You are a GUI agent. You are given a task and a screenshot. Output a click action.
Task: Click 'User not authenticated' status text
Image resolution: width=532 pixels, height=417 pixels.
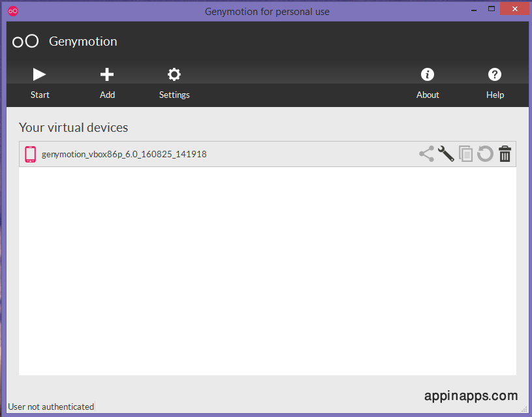click(51, 407)
